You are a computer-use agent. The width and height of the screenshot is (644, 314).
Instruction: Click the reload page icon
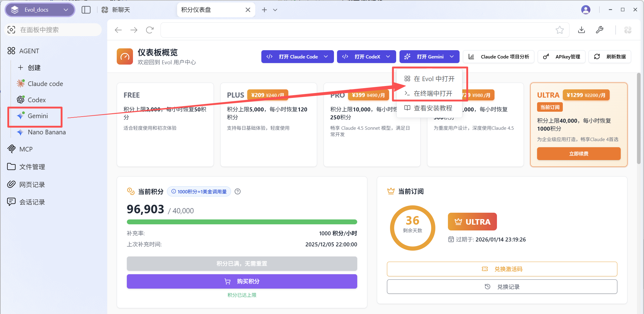click(150, 30)
